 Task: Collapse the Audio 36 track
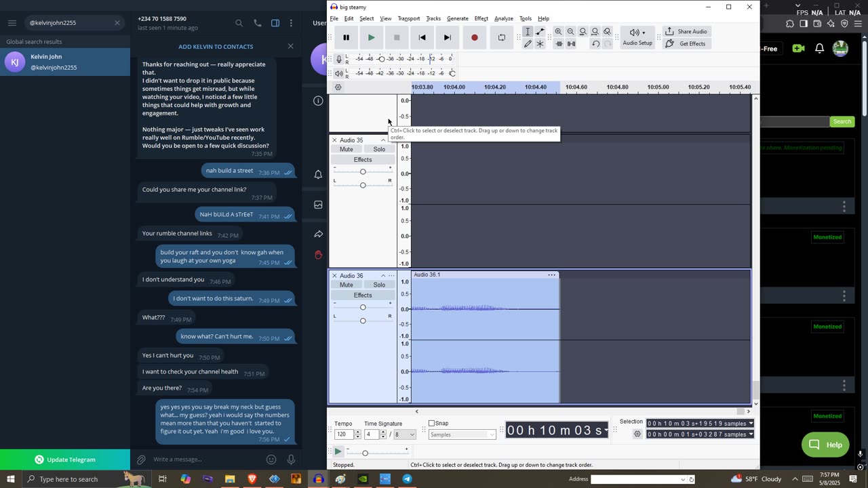pos(383,276)
